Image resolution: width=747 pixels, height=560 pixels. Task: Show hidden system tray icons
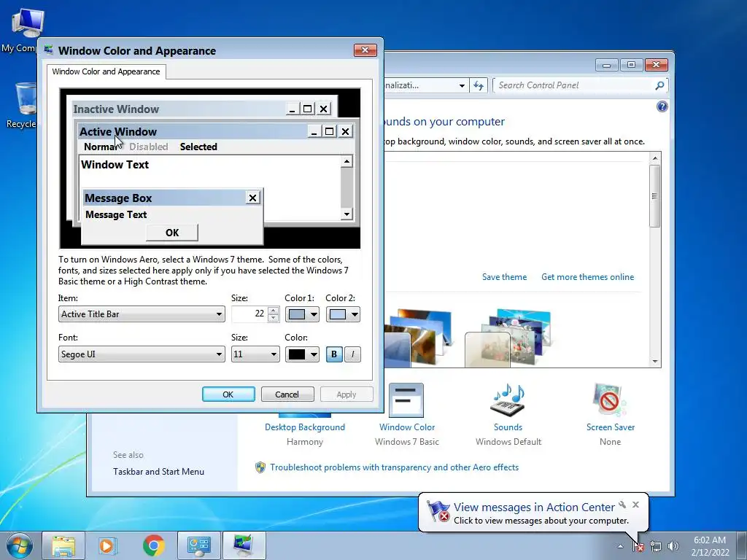[620, 546]
